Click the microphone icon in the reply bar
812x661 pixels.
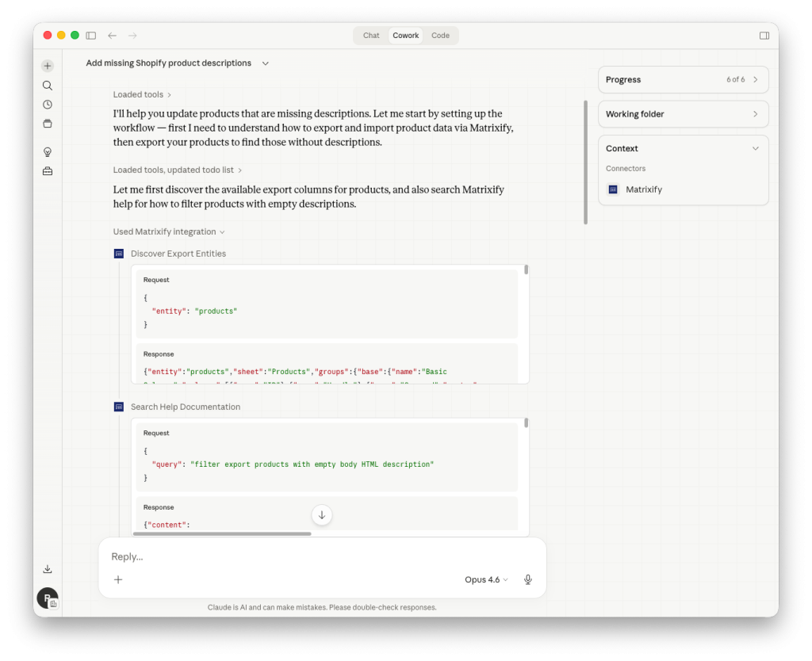click(x=527, y=579)
